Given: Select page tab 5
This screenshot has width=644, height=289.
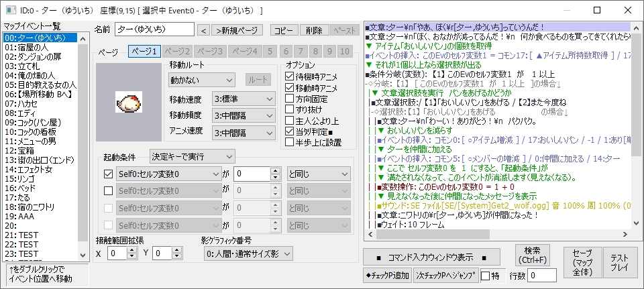Looking at the screenshot, I should tap(270, 52).
